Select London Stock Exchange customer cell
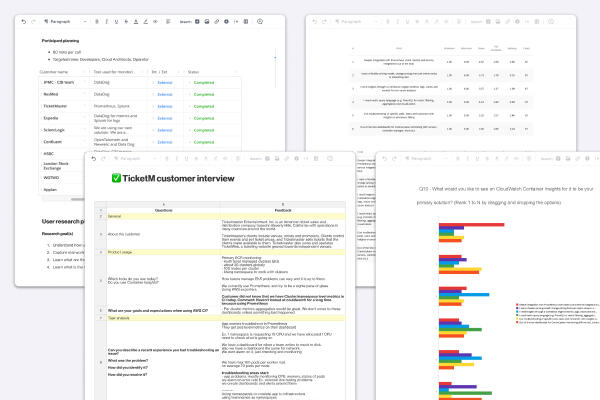This screenshot has height=400, width=600. click(64, 166)
